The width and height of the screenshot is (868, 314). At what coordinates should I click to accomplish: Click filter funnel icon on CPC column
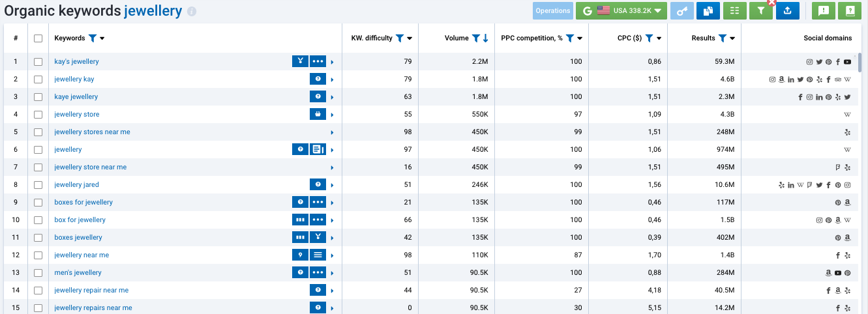coord(649,38)
